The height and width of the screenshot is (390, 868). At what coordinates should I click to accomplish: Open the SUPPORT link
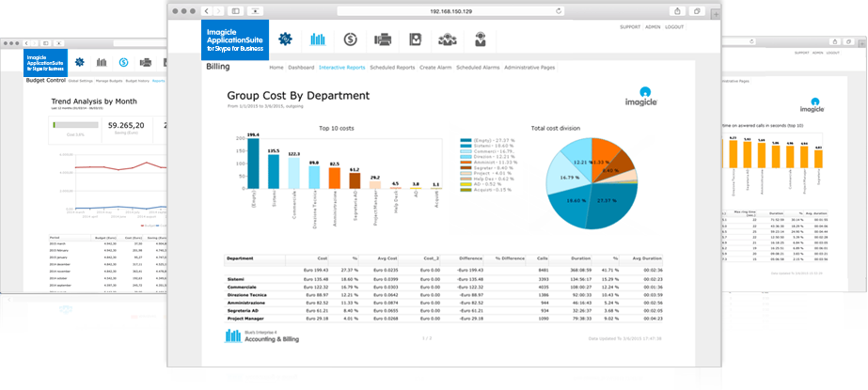[x=630, y=26]
